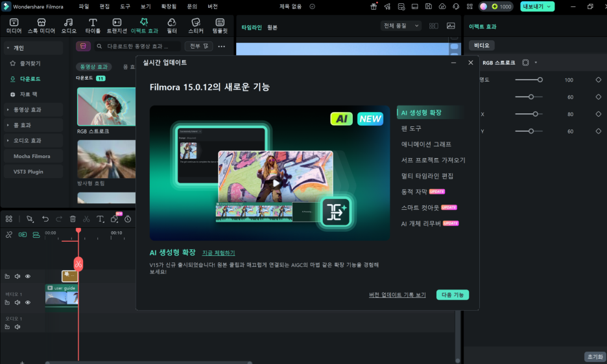
Task: Click the scissors split icon in timeline toolbar
Action: tap(86, 219)
